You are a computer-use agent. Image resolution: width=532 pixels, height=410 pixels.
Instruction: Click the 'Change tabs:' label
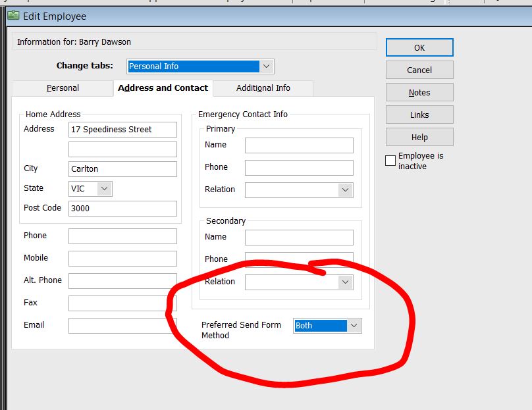pyautogui.click(x=84, y=65)
